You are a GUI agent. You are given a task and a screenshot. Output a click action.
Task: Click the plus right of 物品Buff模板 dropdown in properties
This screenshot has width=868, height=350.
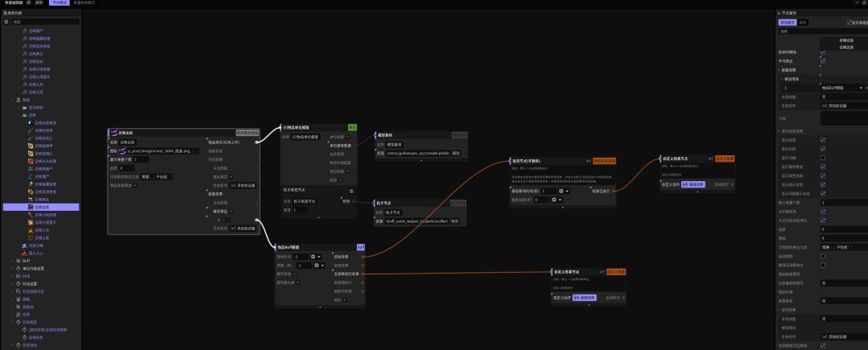(x=866, y=88)
